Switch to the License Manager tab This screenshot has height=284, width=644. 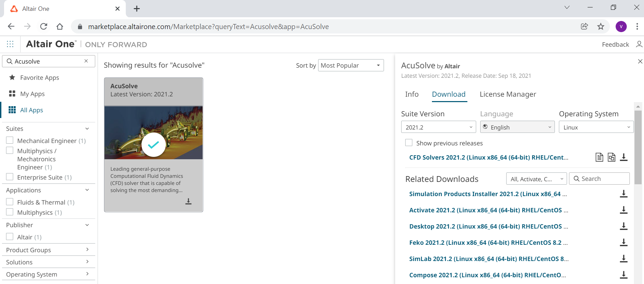(x=508, y=94)
